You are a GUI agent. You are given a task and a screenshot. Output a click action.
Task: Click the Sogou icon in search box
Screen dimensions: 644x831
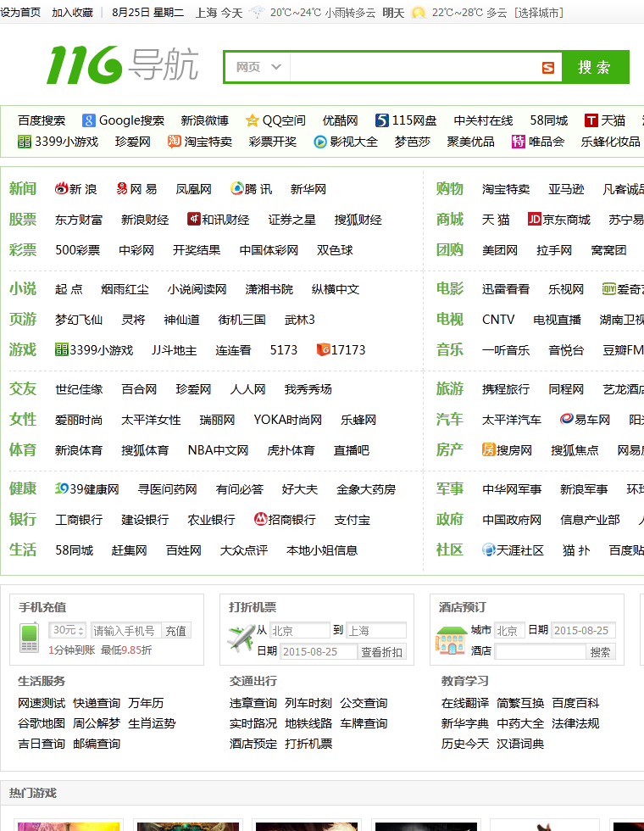(548, 67)
